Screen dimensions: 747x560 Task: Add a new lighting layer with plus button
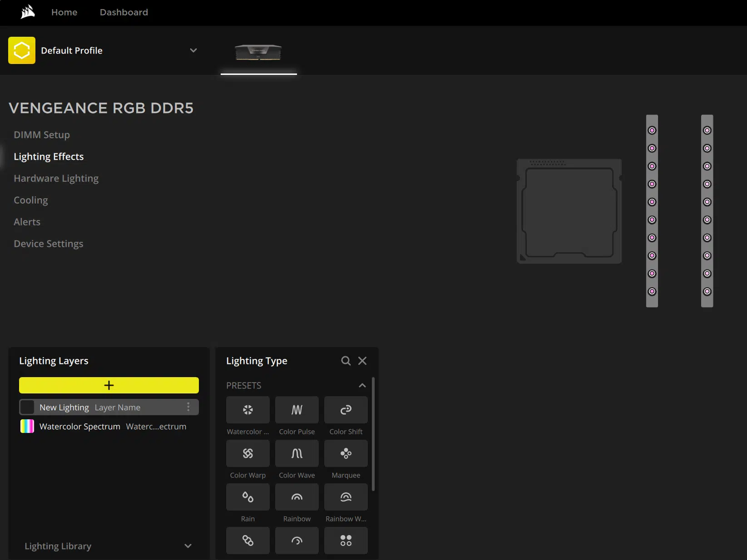(x=109, y=385)
